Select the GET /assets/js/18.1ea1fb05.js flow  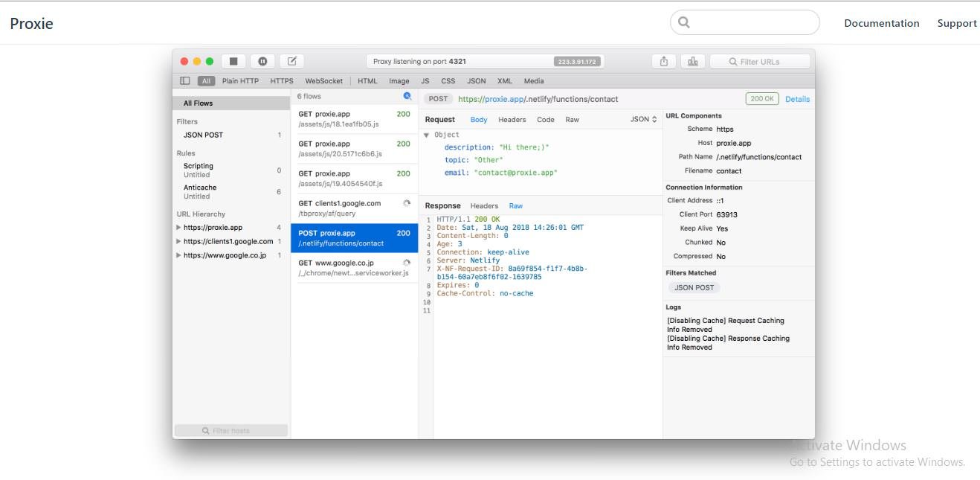[354, 119]
